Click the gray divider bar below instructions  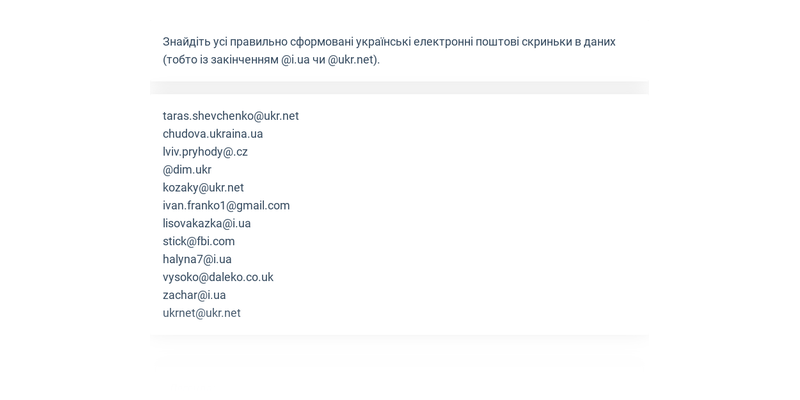click(x=399, y=88)
